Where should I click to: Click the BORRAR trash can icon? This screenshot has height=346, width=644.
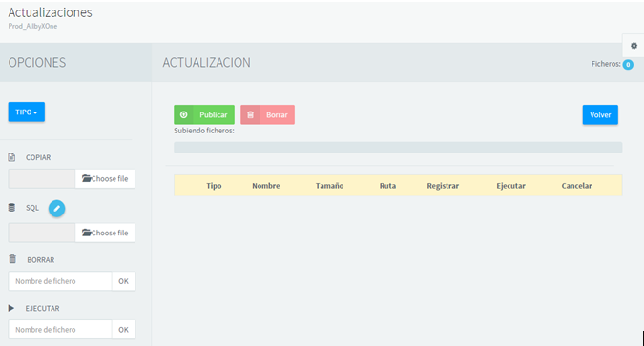[12, 259]
